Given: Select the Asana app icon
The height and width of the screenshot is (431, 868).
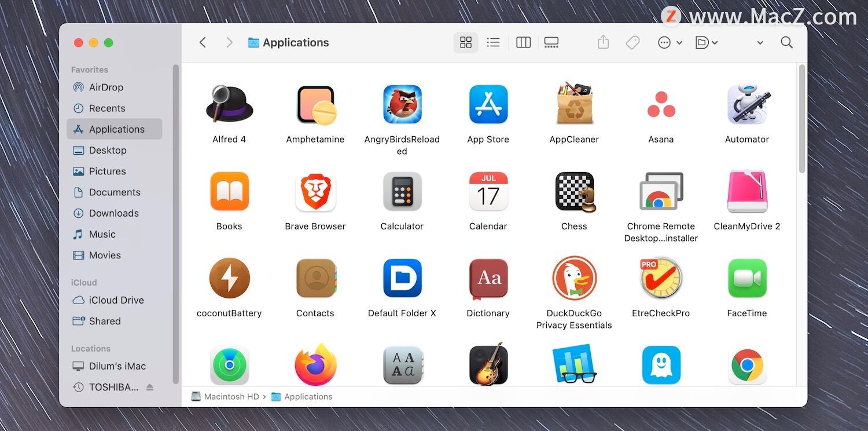Looking at the screenshot, I should click(661, 105).
